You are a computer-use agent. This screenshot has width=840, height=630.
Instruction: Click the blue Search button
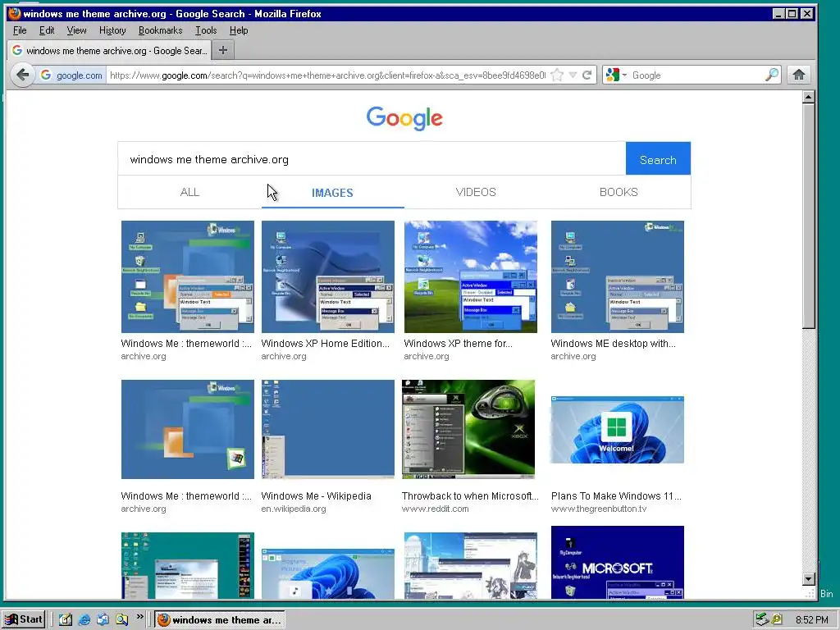point(658,159)
